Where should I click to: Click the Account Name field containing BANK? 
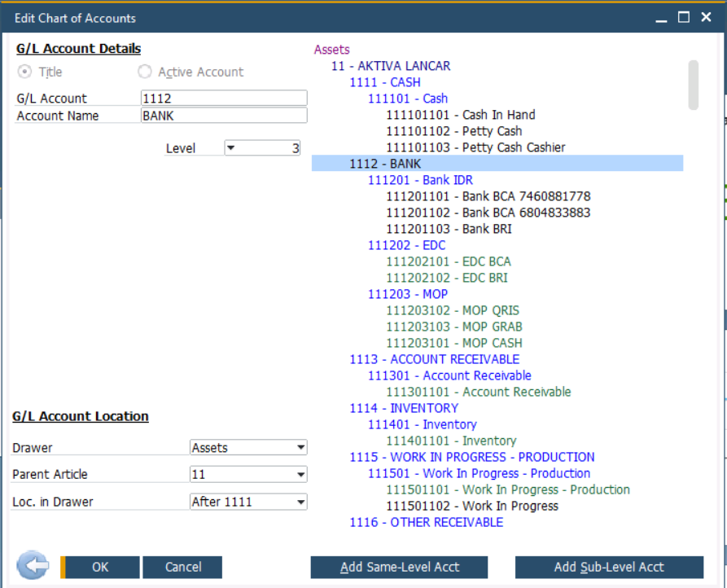coord(224,116)
